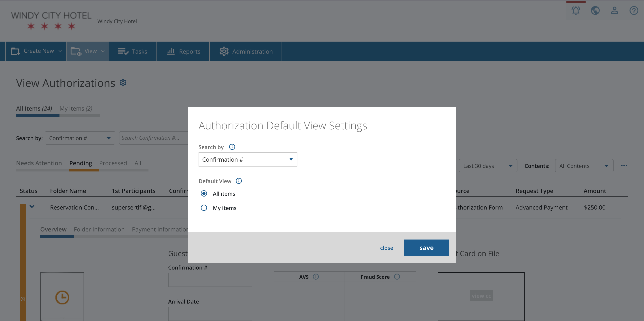Click the gear icon beside View Authorizations
Screen dimensions: 644x321
(123, 83)
